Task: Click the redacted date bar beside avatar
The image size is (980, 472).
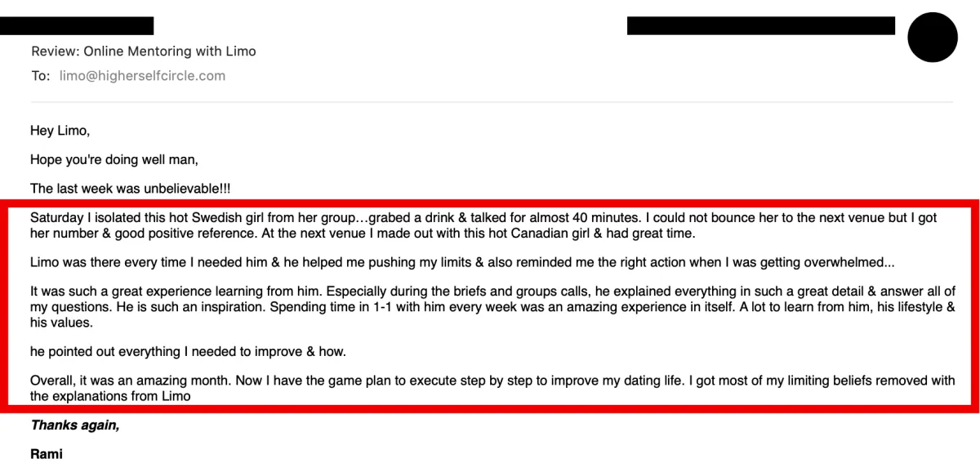Action: (x=761, y=25)
